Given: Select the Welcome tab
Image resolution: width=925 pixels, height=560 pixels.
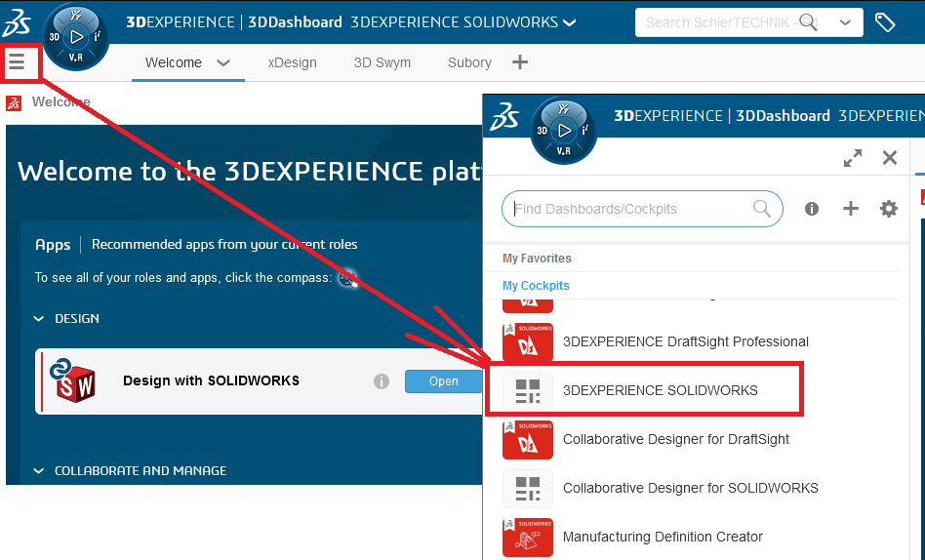Looking at the screenshot, I should pos(174,62).
